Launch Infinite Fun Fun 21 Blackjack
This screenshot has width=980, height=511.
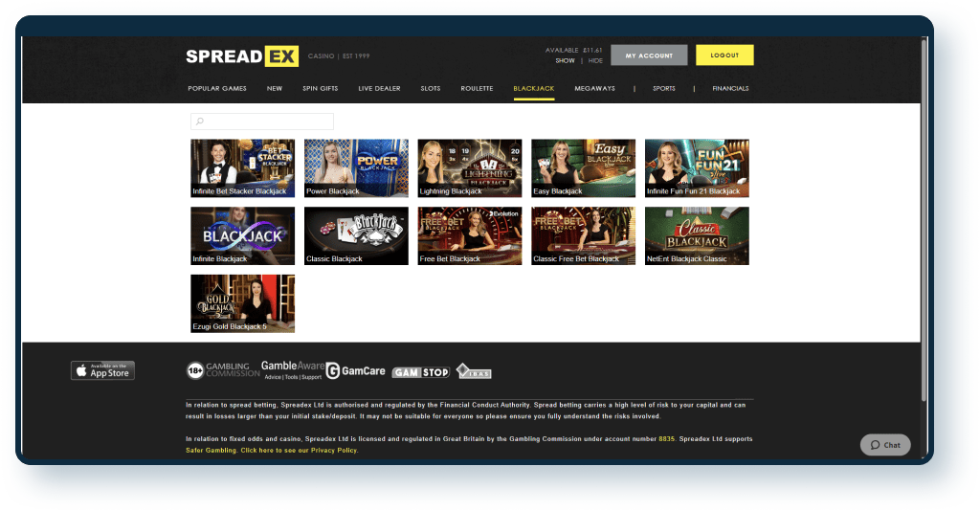point(697,168)
